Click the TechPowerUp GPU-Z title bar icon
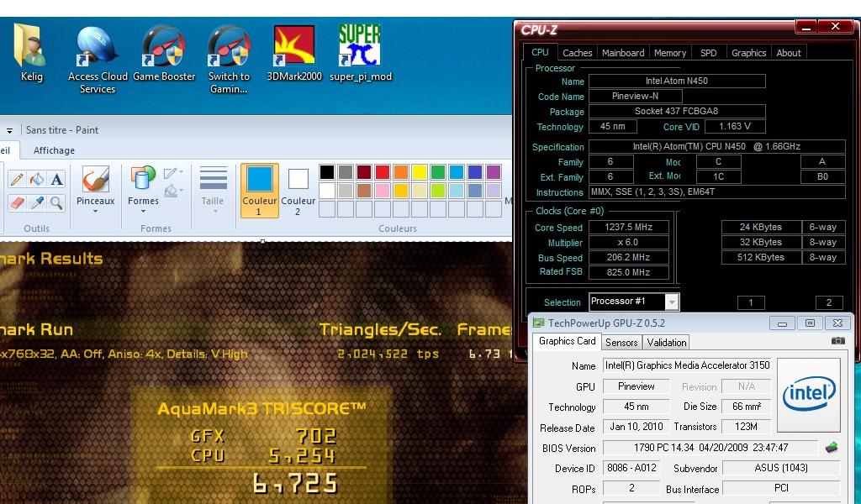The width and height of the screenshot is (861, 504). pyautogui.click(x=539, y=323)
